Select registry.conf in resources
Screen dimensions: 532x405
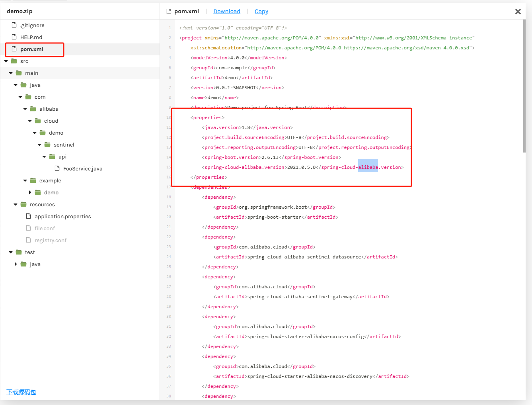click(x=51, y=240)
